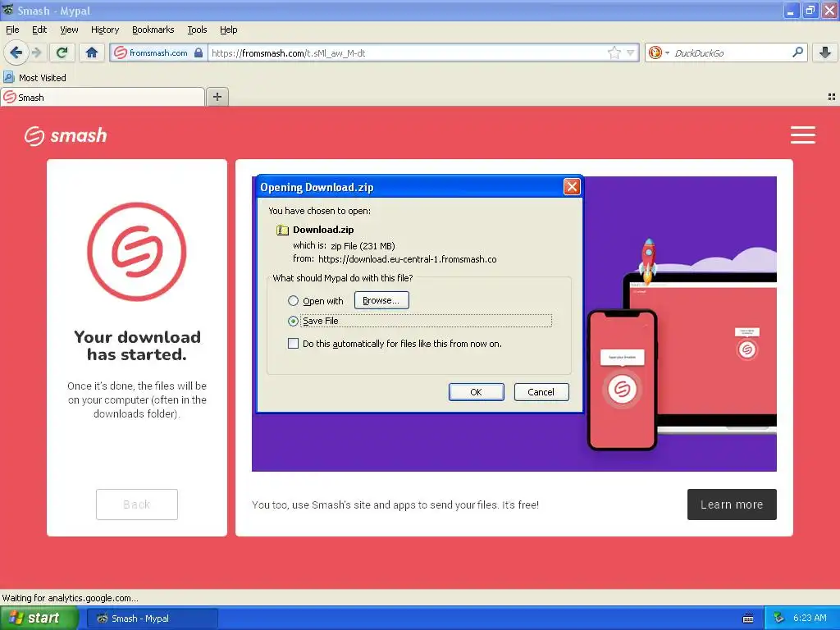Viewport: 840px width, 630px height.
Task: Click the padlock security icon in address bar
Action: pyautogui.click(x=199, y=52)
